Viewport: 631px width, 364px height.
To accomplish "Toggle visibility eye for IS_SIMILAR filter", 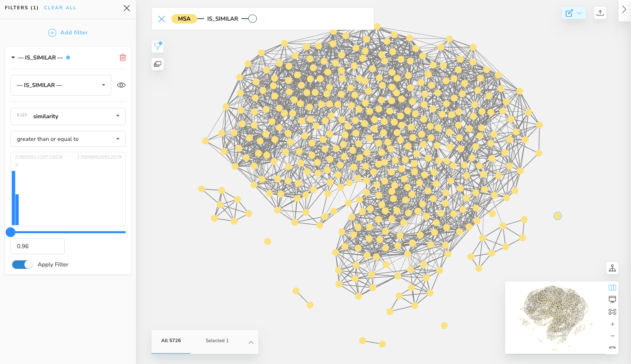I will point(121,85).
